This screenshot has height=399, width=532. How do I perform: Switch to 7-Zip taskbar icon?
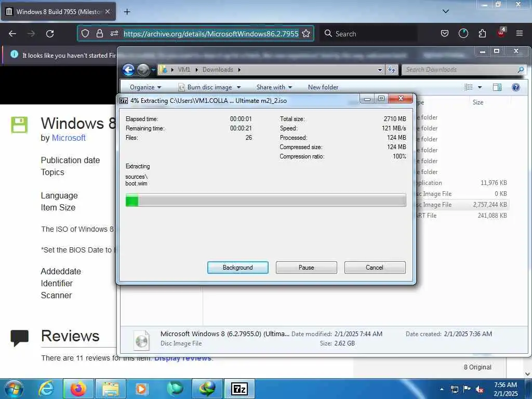pos(239,389)
